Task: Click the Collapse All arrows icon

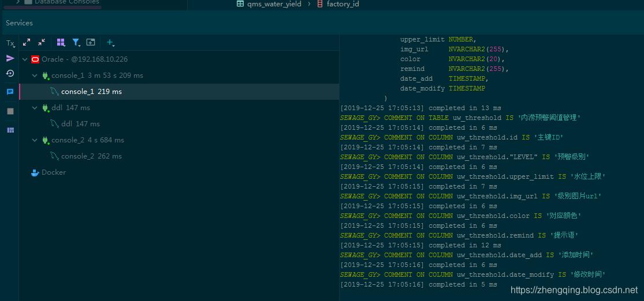Action: pos(42,42)
